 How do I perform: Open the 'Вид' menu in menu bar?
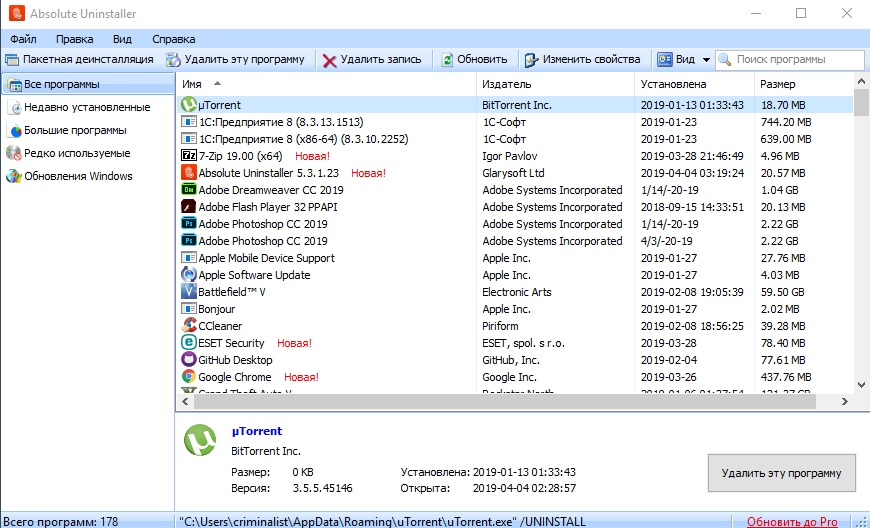[x=122, y=39]
